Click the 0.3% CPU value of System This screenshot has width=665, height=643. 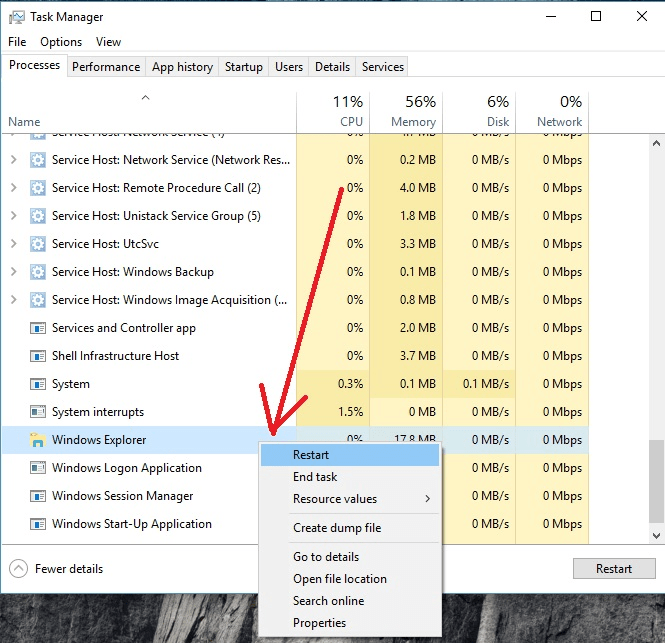(350, 384)
